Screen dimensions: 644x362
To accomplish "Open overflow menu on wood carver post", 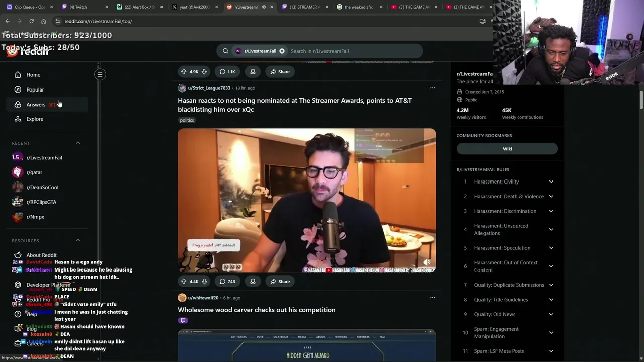I will (432, 298).
